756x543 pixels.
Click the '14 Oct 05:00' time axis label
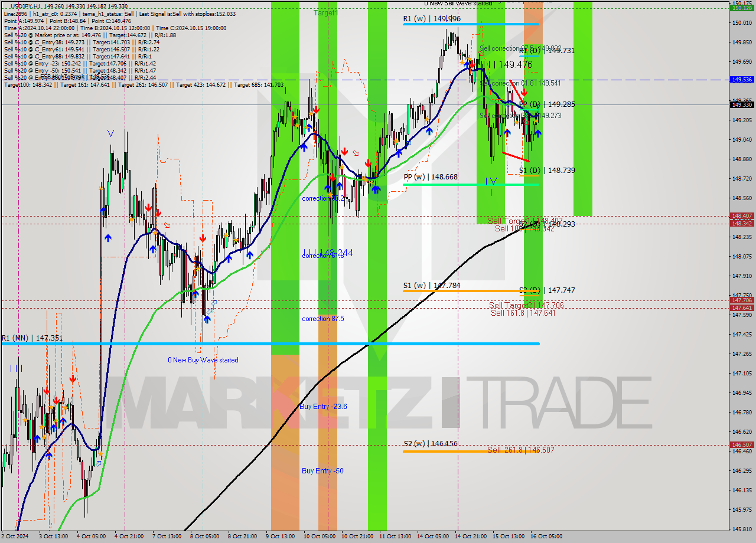[432, 537]
